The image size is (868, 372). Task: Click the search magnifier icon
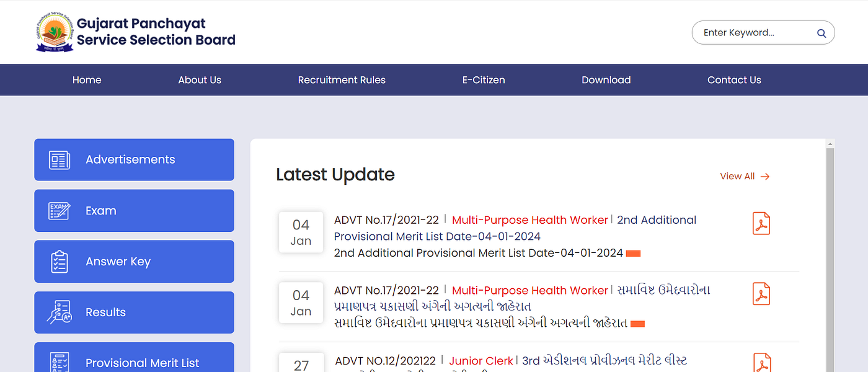[821, 33]
